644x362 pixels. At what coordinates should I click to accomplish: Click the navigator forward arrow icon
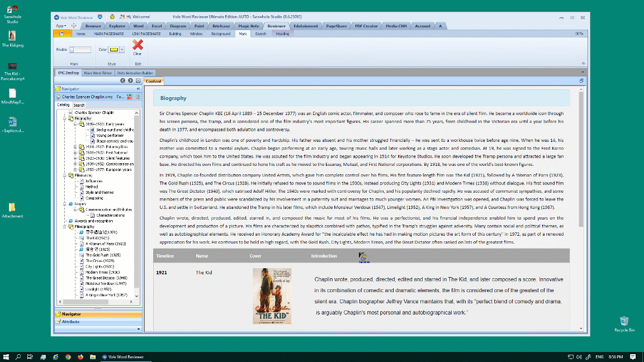(131, 80)
